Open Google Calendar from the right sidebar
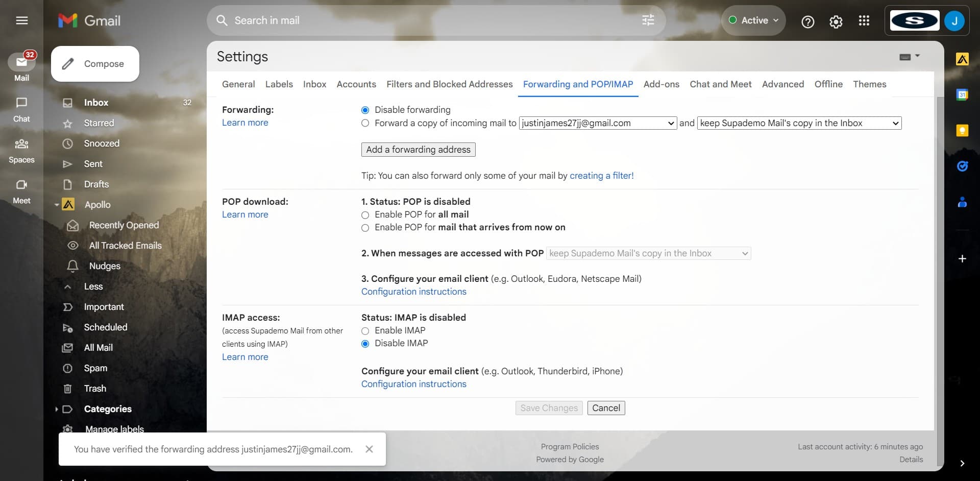This screenshot has width=980, height=481. (x=963, y=95)
